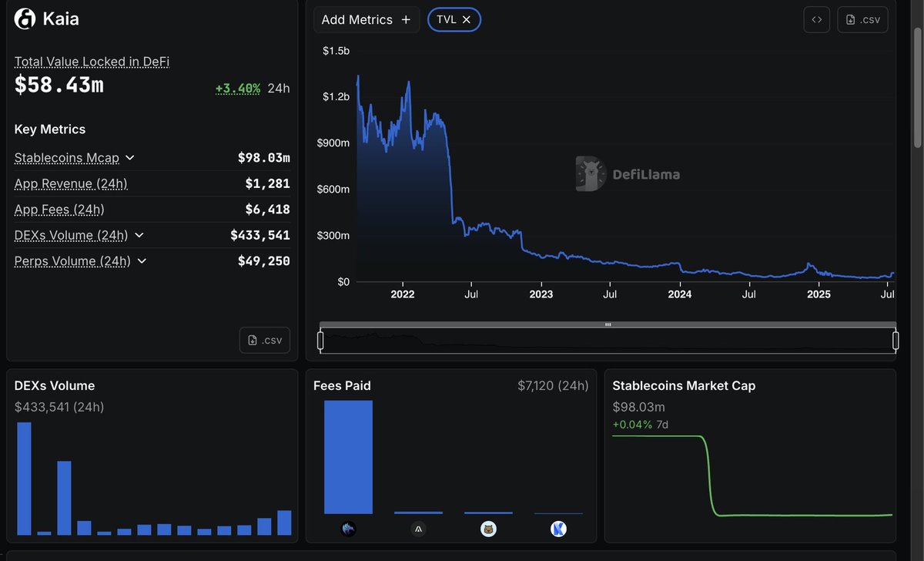Click the $6,418 App Fees value
This screenshot has width=924, height=561.
(268, 210)
